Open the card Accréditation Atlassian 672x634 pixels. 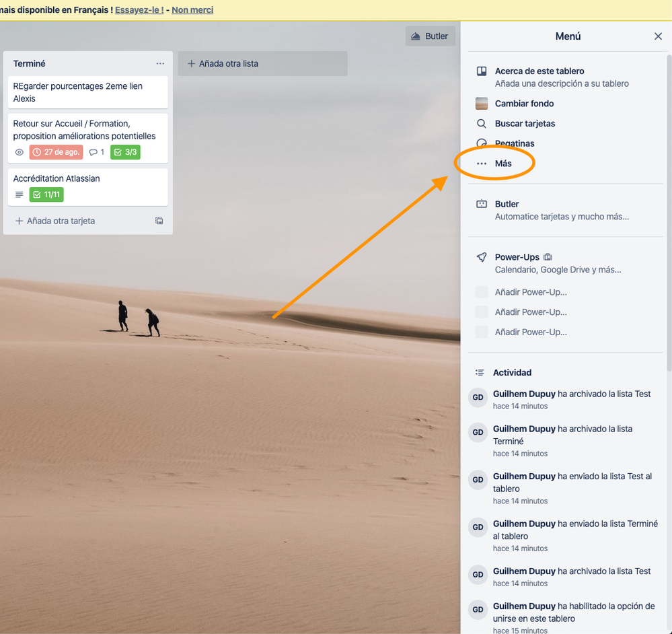88,187
